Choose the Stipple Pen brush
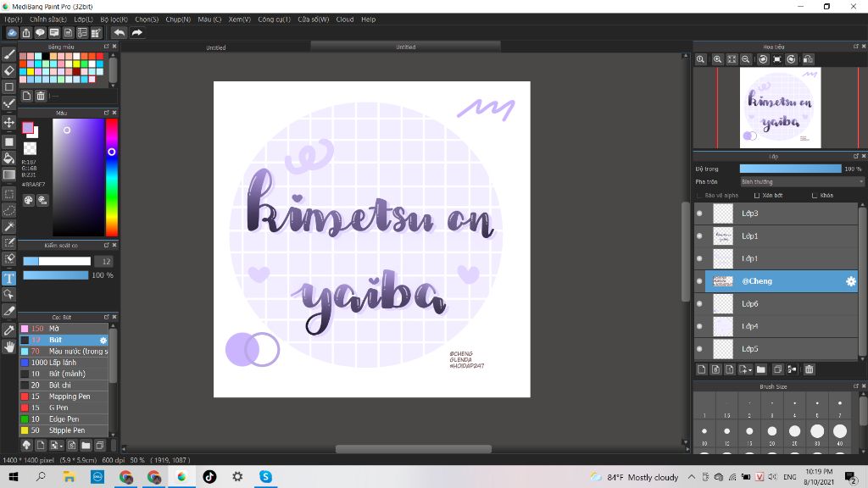This screenshot has height=488, width=868. [64, 430]
